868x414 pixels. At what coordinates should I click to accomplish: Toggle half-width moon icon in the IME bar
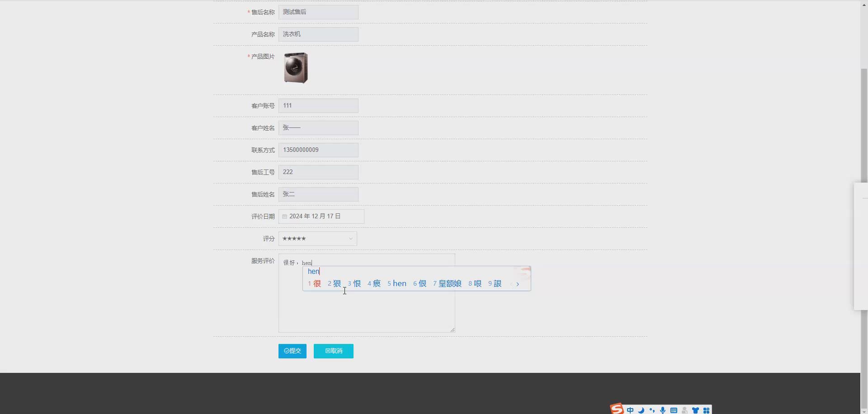(641, 410)
